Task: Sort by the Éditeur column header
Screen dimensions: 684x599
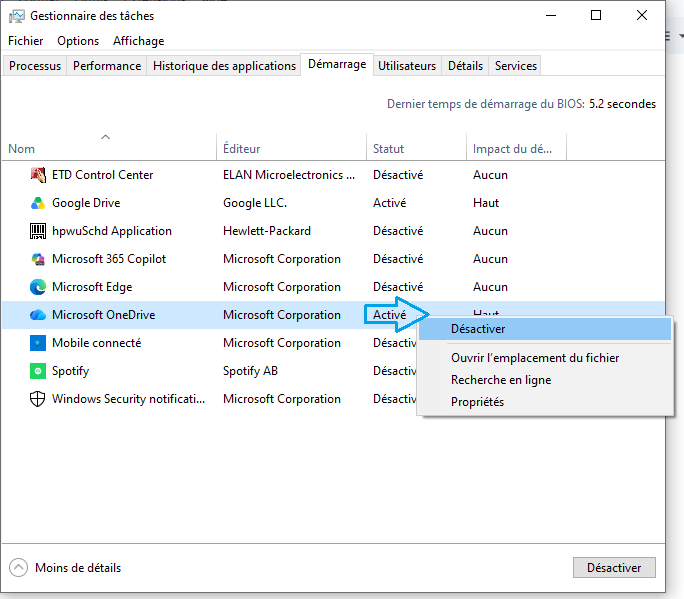Action: pos(291,147)
